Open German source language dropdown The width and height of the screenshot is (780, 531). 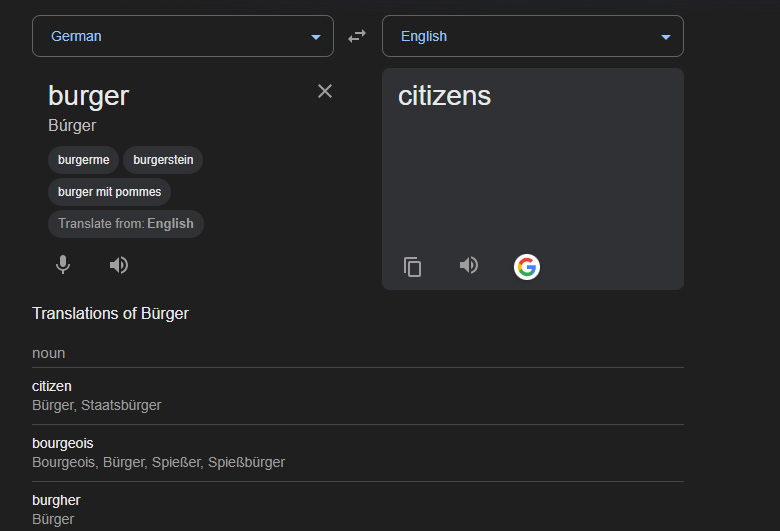pyautogui.click(x=183, y=36)
